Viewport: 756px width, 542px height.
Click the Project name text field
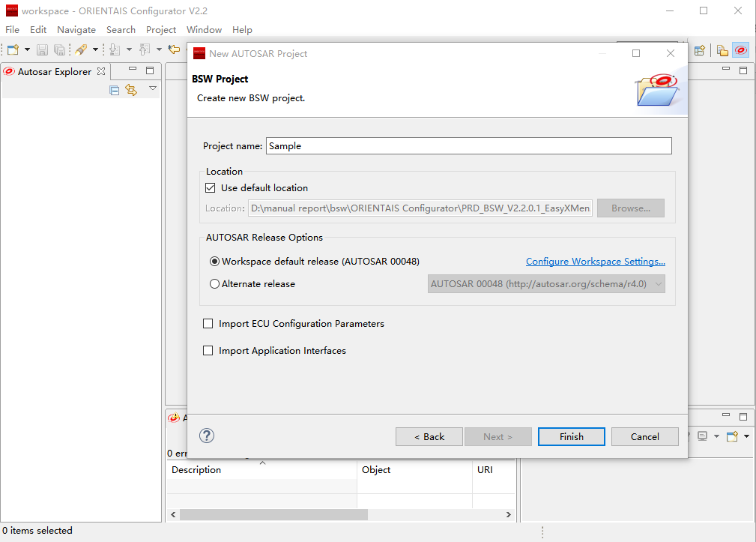point(468,146)
